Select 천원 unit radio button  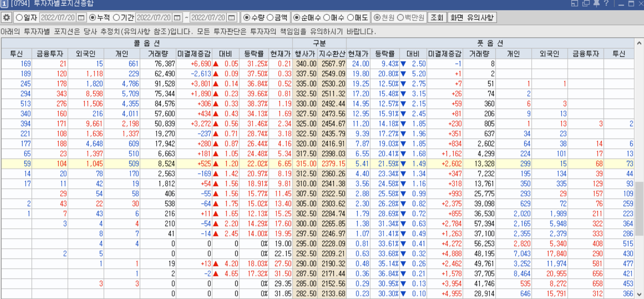click(383, 18)
